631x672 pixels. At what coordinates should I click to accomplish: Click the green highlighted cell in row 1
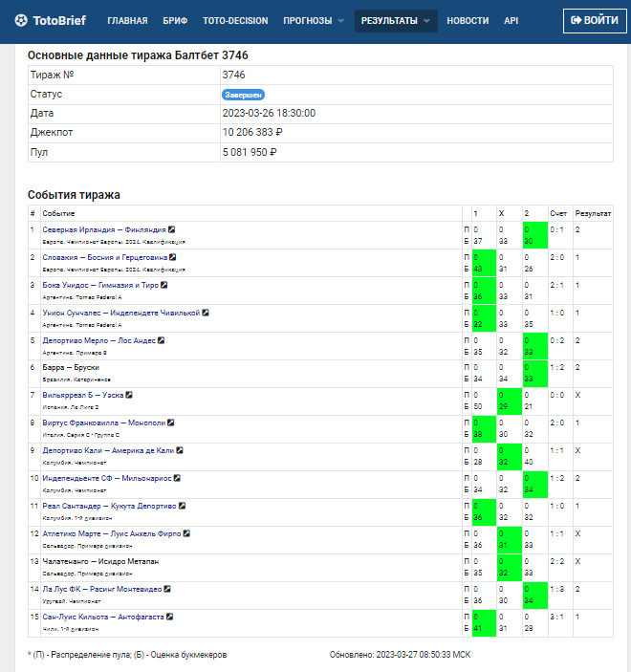point(533,235)
